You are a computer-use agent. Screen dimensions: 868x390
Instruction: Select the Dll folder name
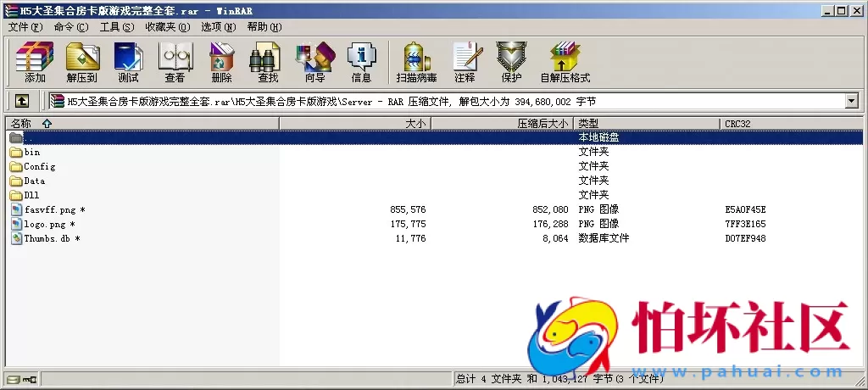[31, 195]
